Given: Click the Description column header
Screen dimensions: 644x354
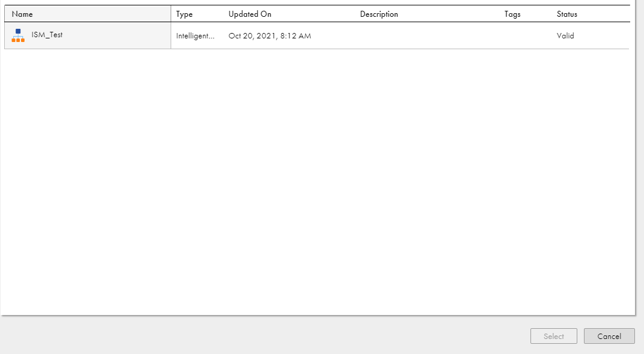Looking at the screenshot, I should coord(379,14).
